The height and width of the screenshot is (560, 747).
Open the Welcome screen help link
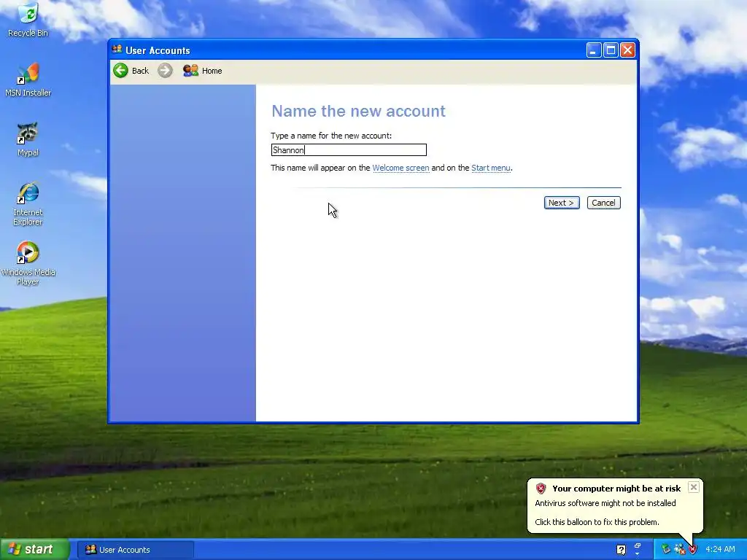coord(400,168)
